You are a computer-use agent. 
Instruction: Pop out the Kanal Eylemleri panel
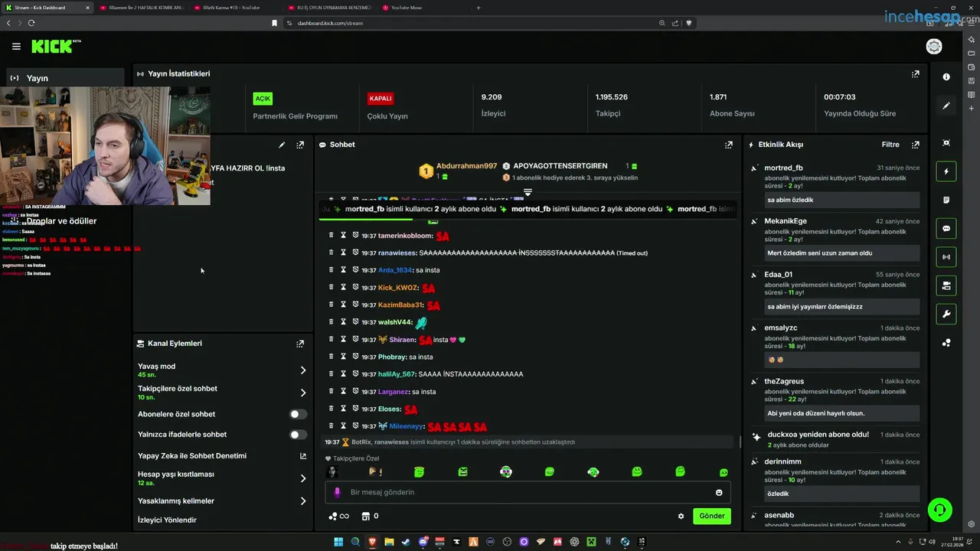[300, 344]
